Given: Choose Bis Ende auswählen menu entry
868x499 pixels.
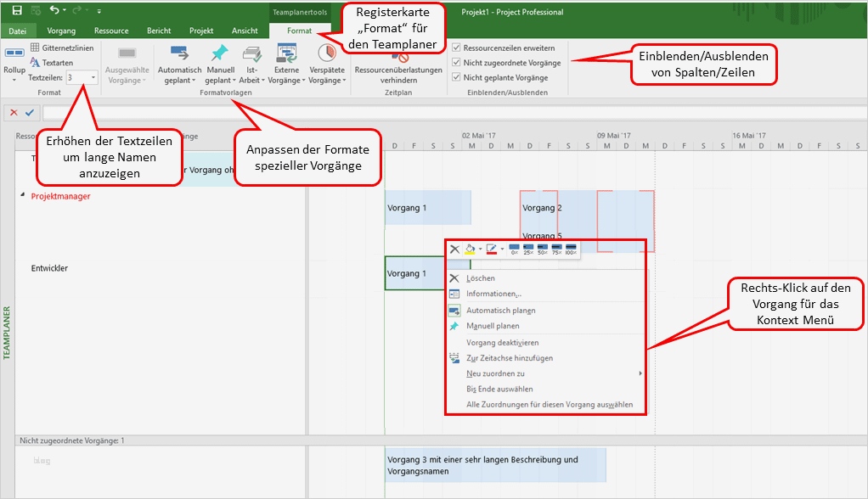Looking at the screenshot, I should coord(546,389).
